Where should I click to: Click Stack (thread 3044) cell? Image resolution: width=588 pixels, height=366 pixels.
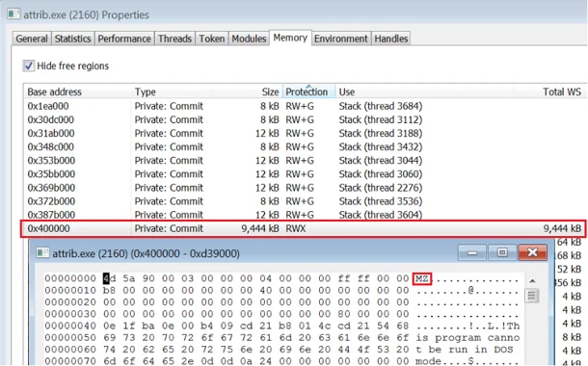[381, 160]
